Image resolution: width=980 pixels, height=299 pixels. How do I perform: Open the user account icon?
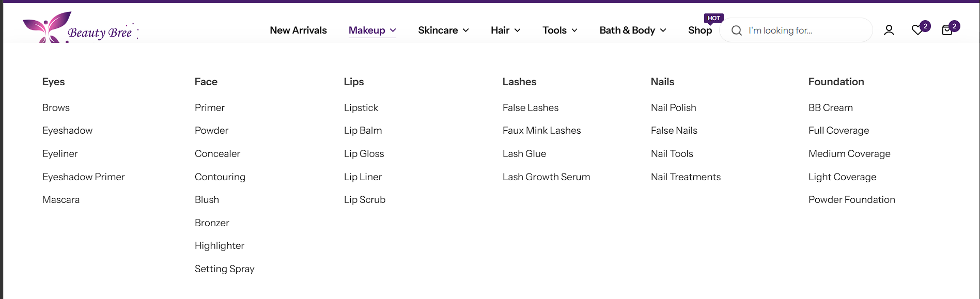889,30
